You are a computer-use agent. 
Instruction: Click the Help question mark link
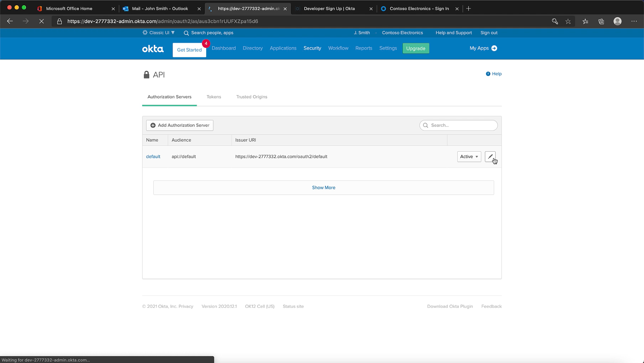494,74
